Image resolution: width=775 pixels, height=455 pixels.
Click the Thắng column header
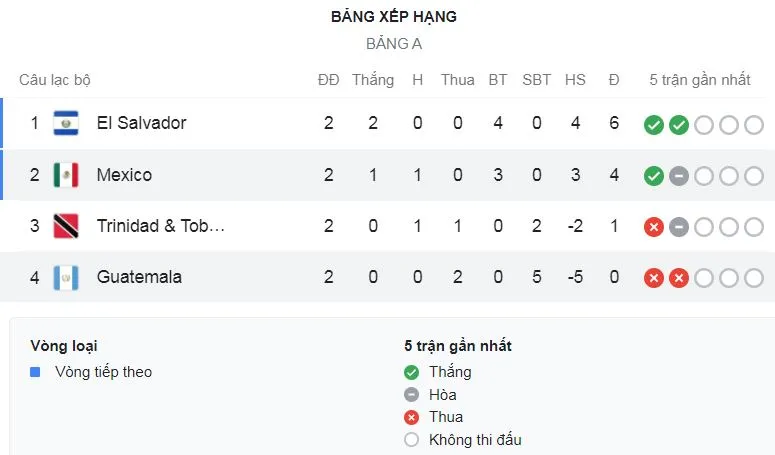(x=373, y=80)
